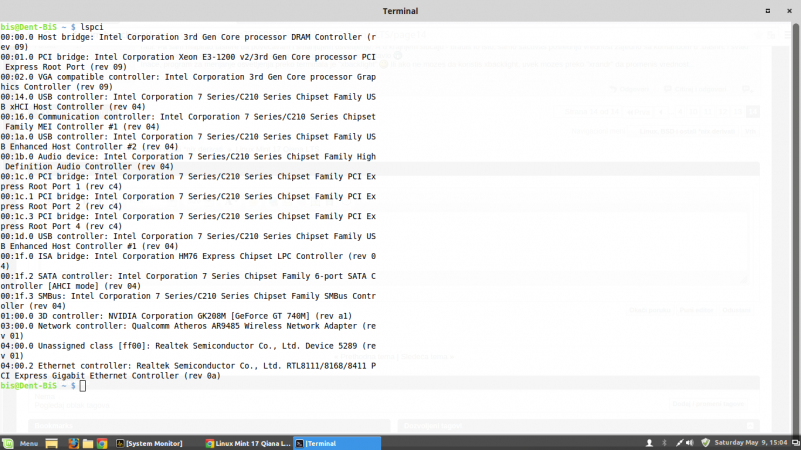This screenshot has width=801, height=450.
Task: Click the '00:1f.0 ISA bridge' HM76 line
Action: click(x=188, y=261)
